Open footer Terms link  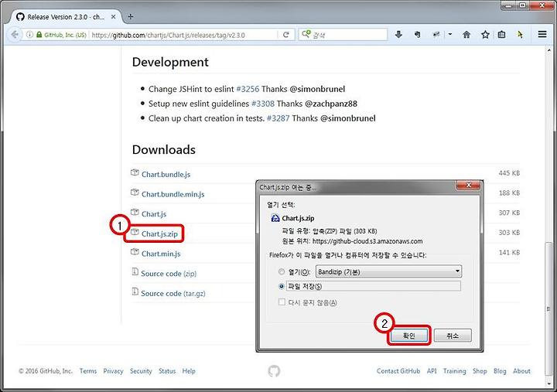click(x=88, y=371)
